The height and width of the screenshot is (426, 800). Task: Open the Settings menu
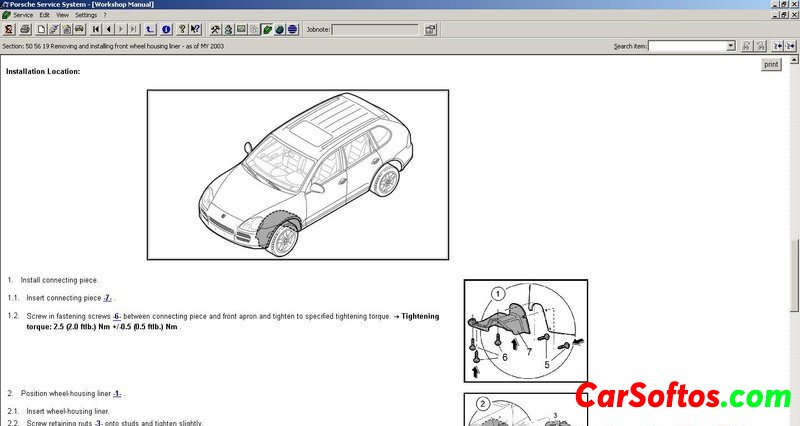pyautogui.click(x=86, y=15)
